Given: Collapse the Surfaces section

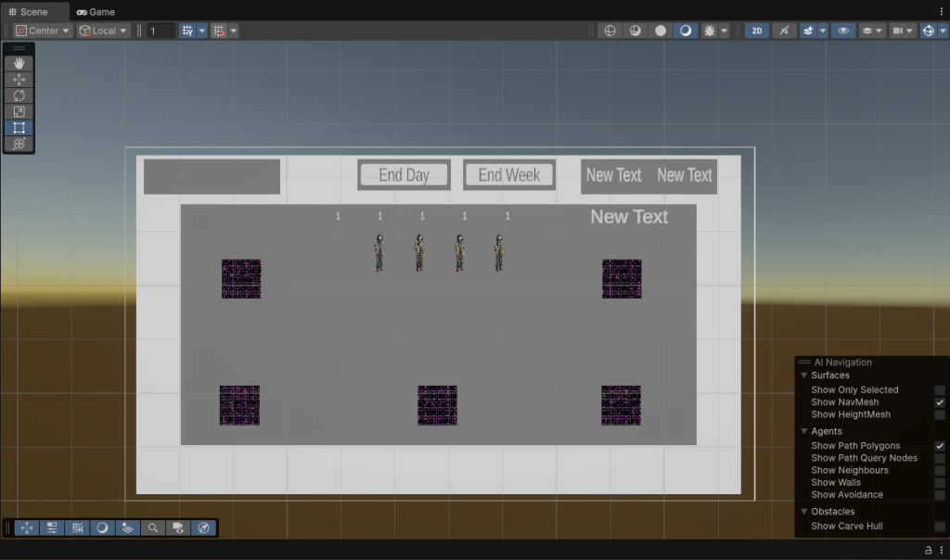Looking at the screenshot, I should [804, 375].
